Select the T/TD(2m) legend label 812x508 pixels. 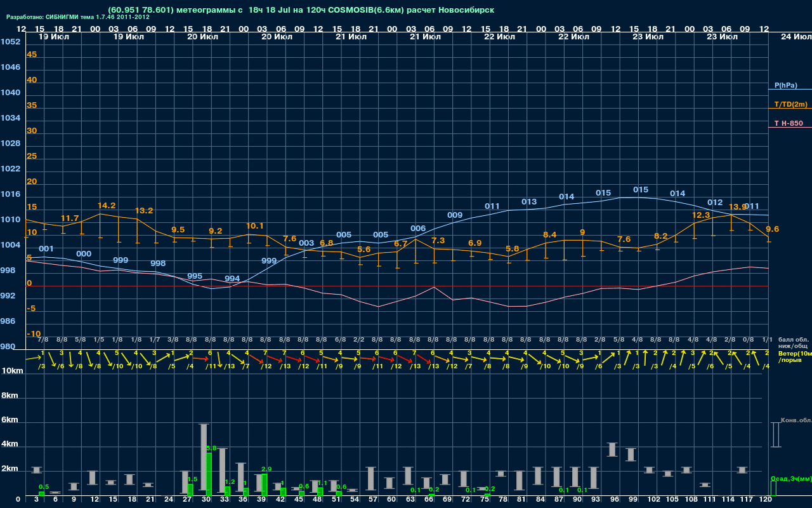coord(790,104)
